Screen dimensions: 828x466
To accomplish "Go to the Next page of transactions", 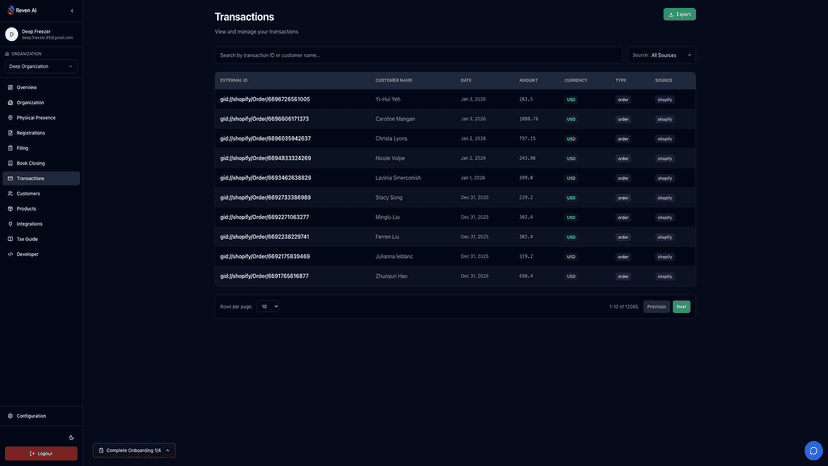I will pyautogui.click(x=681, y=306).
